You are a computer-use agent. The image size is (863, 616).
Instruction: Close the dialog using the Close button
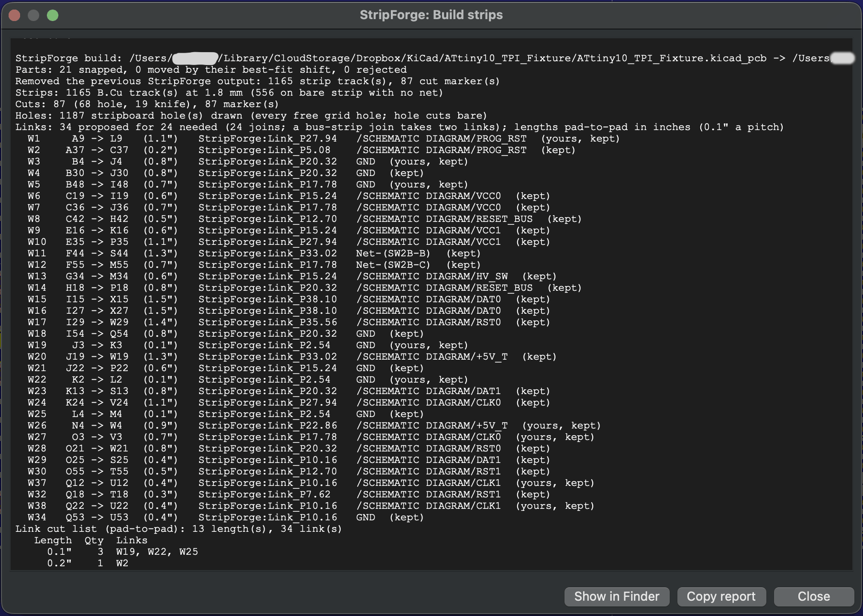[x=814, y=596]
